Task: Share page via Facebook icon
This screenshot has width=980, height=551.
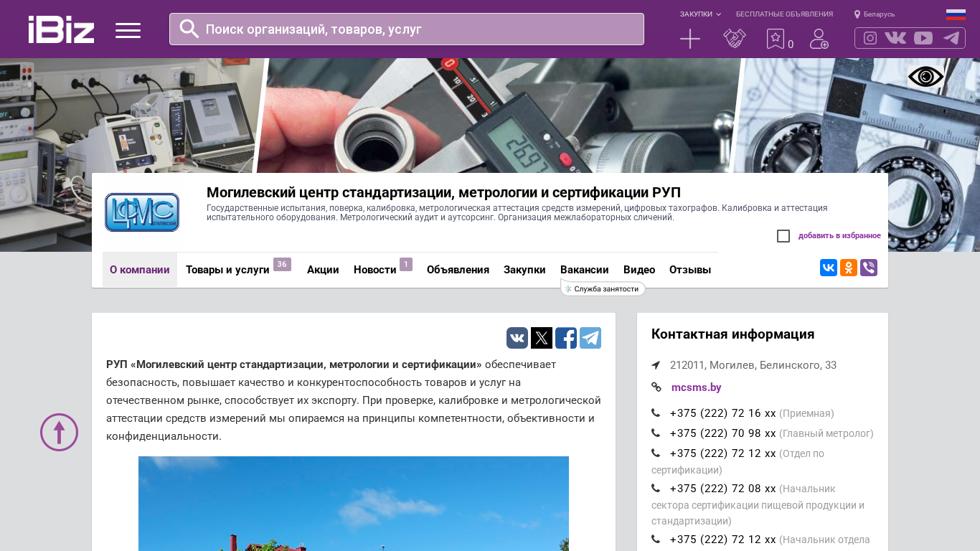Action: point(565,338)
